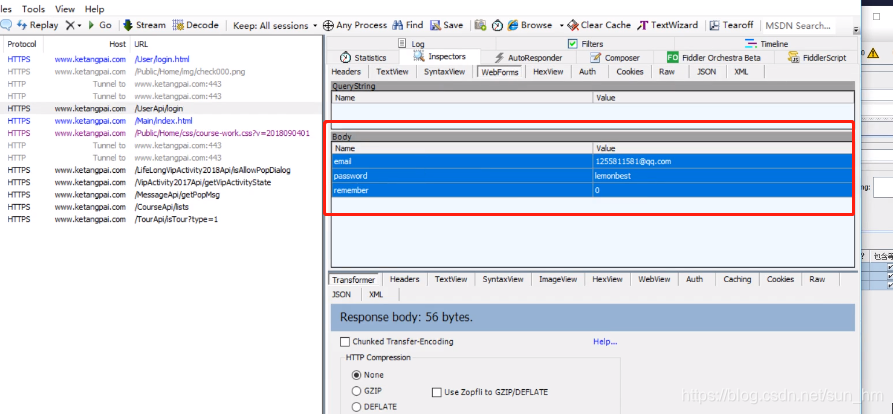Select response Transformer tab
This screenshot has height=414, width=893.
pyautogui.click(x=354, y=280)
